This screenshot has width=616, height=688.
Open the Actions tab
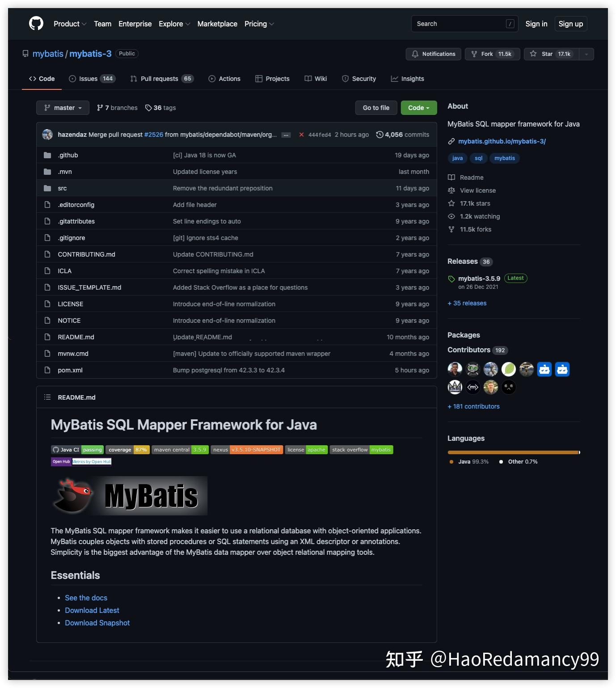[224, 79]
